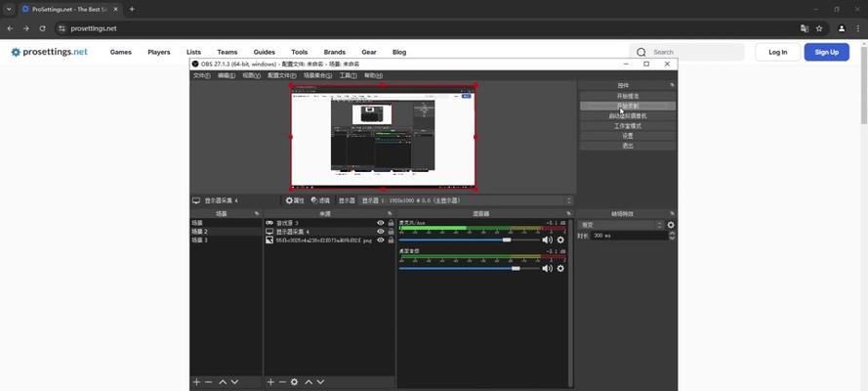Add a new scene with the plus icon

(x=196, y=382)
